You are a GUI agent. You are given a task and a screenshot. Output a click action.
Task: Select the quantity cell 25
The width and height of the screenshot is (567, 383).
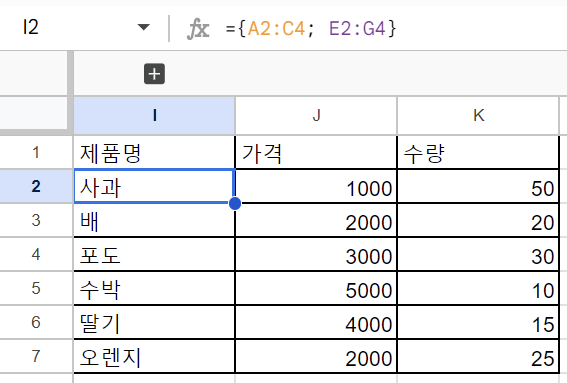click(478, 356)
